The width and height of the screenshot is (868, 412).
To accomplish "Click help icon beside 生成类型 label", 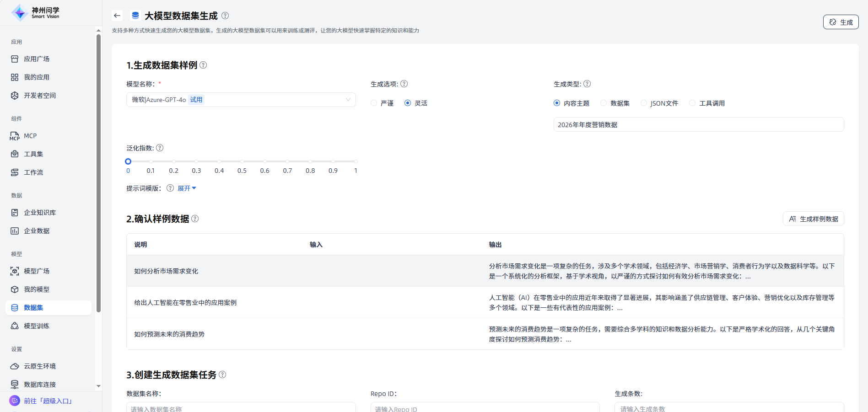I will (587, 84).
